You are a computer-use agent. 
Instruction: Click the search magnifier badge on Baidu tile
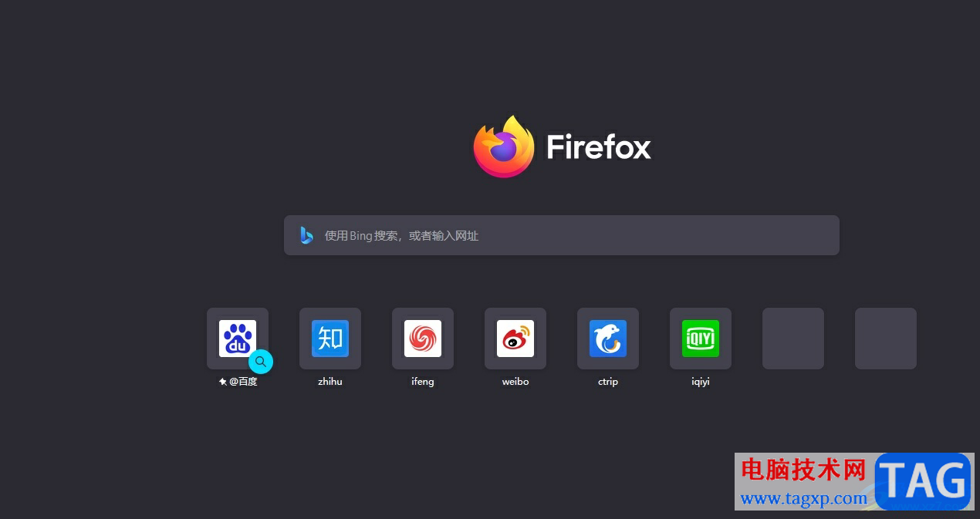[261, 361]
